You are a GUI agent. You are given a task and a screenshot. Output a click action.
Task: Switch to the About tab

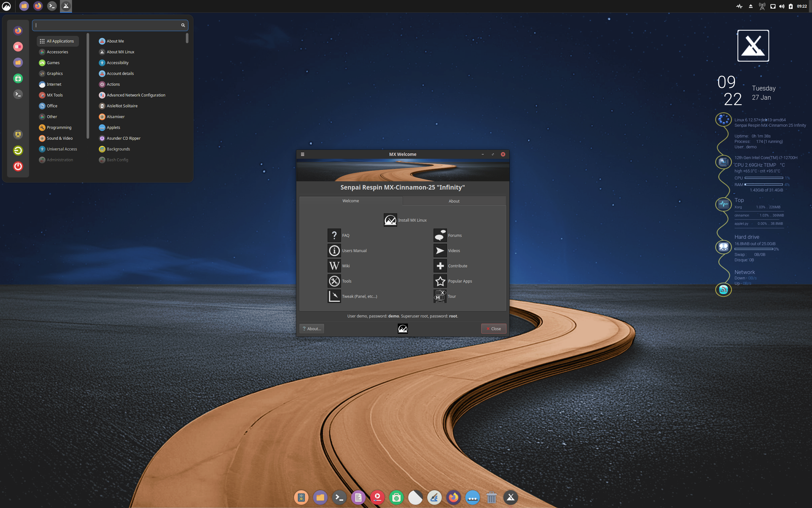tap(454, 201)
